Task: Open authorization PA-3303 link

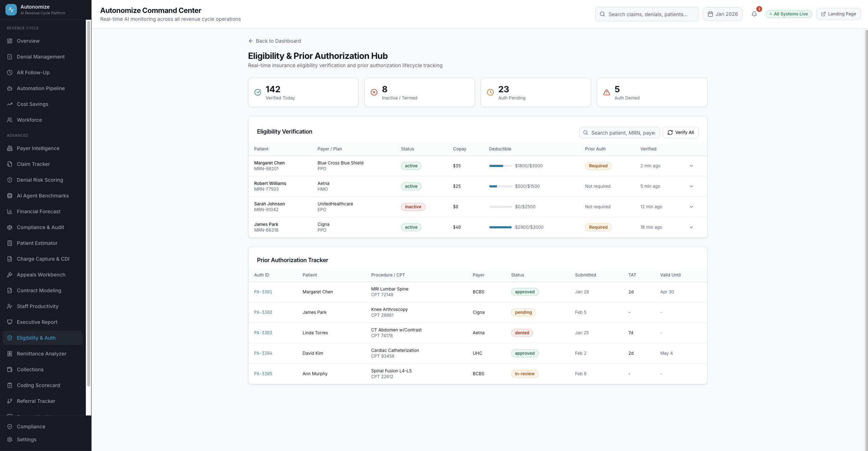Action: (263, 333)
